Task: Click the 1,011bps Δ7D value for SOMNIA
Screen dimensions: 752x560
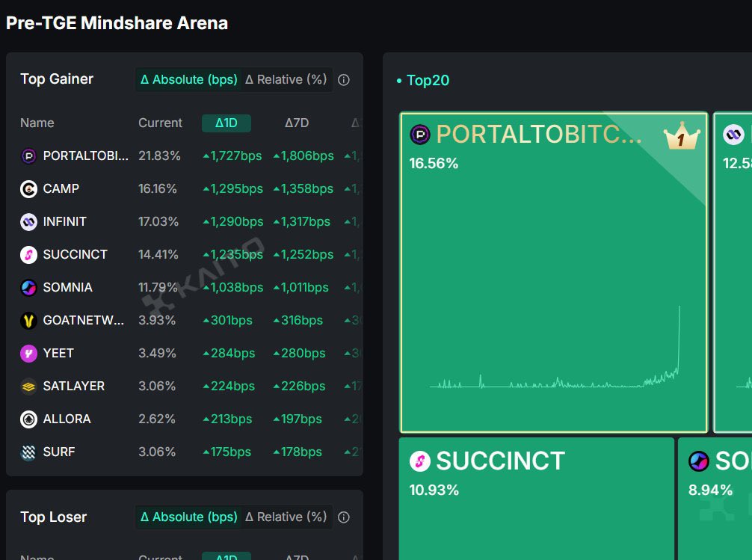Action: click(301, 287)
